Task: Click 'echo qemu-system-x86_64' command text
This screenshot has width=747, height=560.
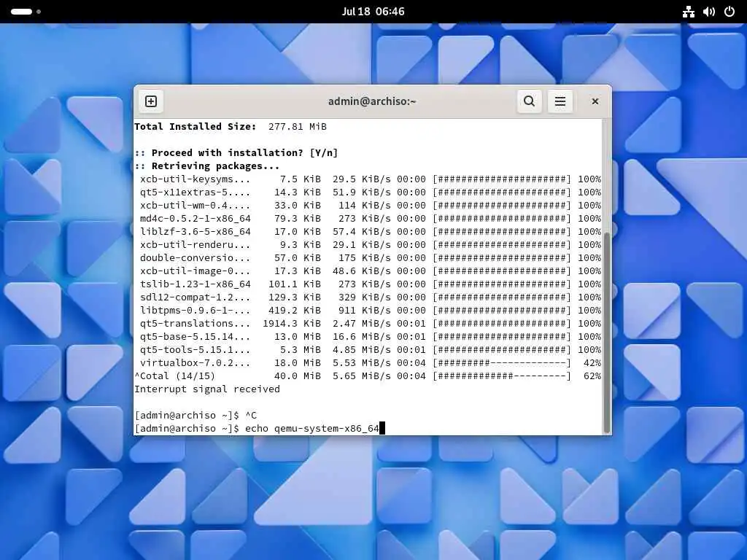Action: [312, 429]
